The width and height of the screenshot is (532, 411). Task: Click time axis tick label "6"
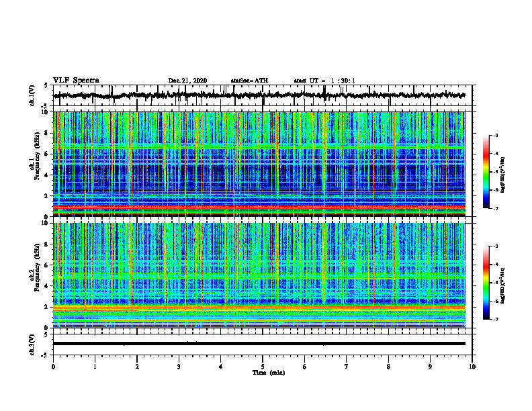[x=305, y=367]
